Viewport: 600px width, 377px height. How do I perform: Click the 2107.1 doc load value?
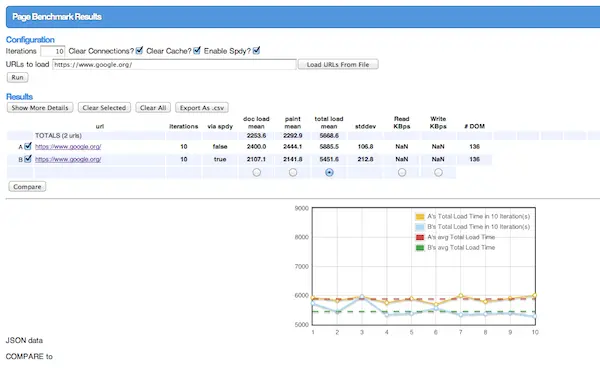point(256,159)
